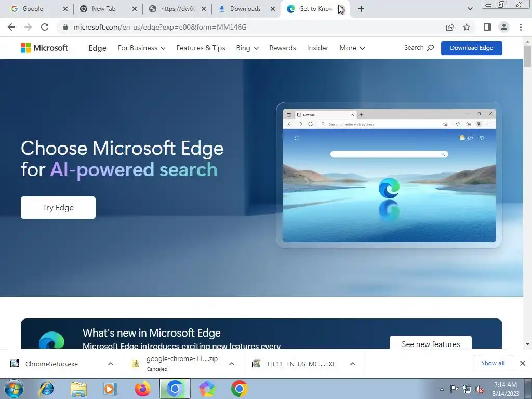The height and width of the screenshot is (399, 532).
Task: Reload the page with the refresh icon
Action: [45, 27]
